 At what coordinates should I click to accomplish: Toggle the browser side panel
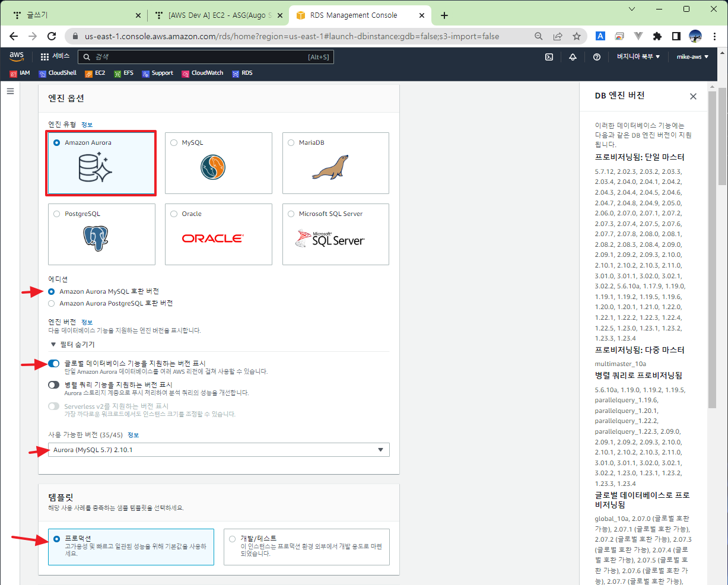(x=676, y=36)
